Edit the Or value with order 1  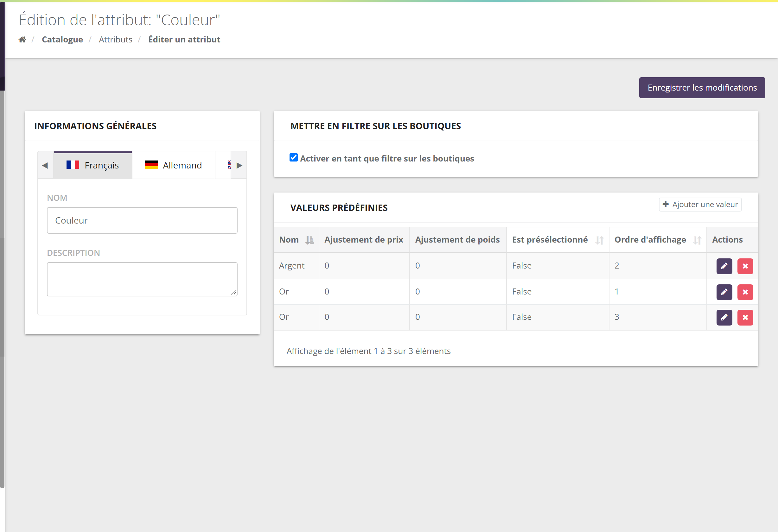click(724, 292)
